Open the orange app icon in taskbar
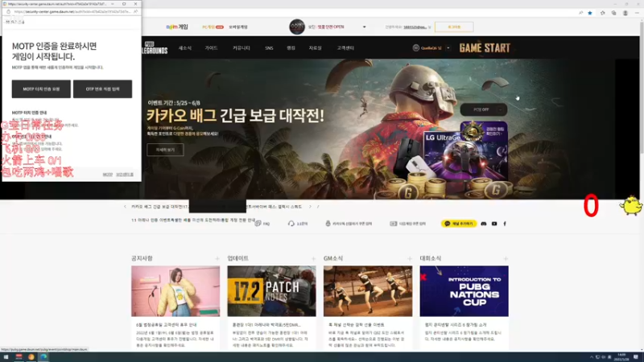Image resolution: width=644 pixels, height=362 pixels. [31, 356]
